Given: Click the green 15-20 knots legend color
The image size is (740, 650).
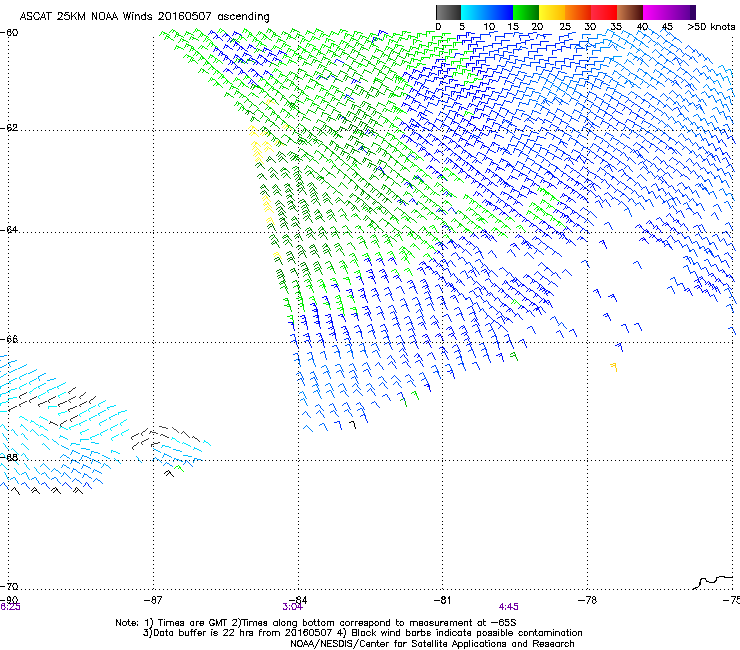Looking at the screenshot, I should click(x=526, y=12).
